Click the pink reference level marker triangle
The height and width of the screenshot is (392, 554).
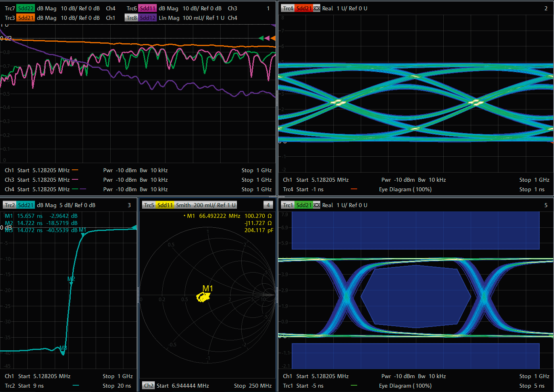pyautogui.click(x=267, y=38)
